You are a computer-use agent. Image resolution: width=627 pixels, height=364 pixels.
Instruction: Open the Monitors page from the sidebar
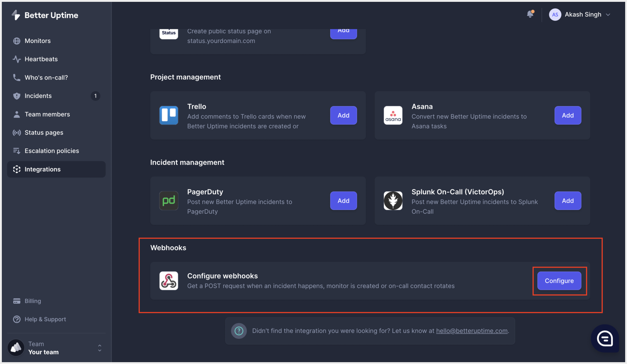coord(17,41)
